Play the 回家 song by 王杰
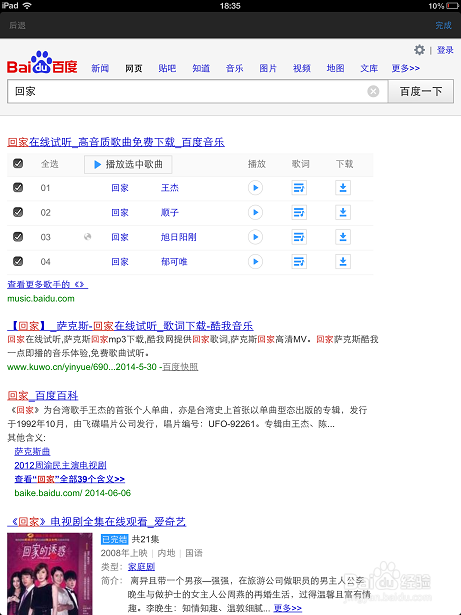Image resolution: width=461 pixels, height=615 pixels. point(255,188)
